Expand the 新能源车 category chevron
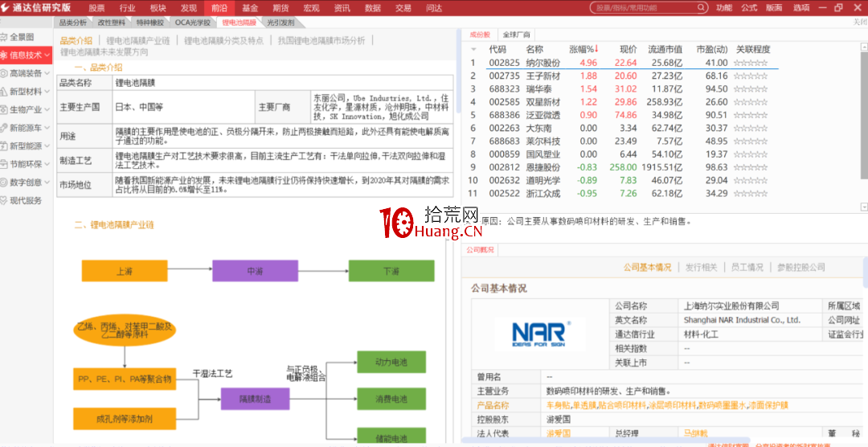 [x=47, y=128]
